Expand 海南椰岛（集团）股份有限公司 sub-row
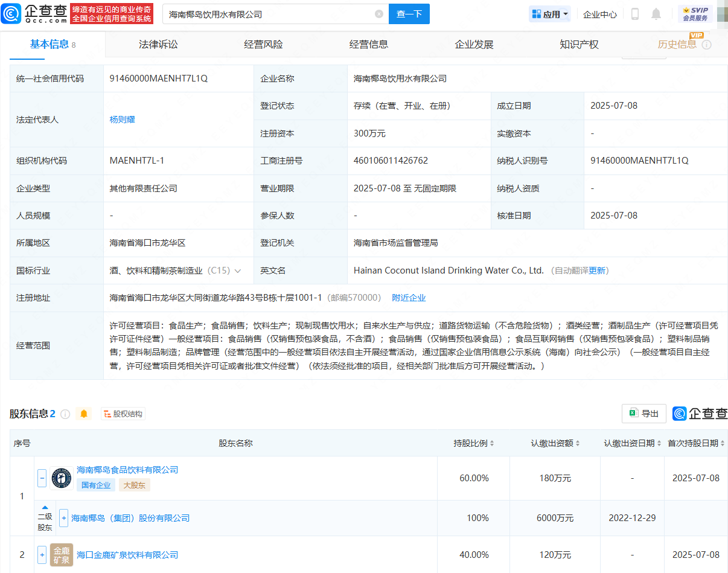Image resolution: width=728 pixels, height=573 pixels. (x=63, y=518)
